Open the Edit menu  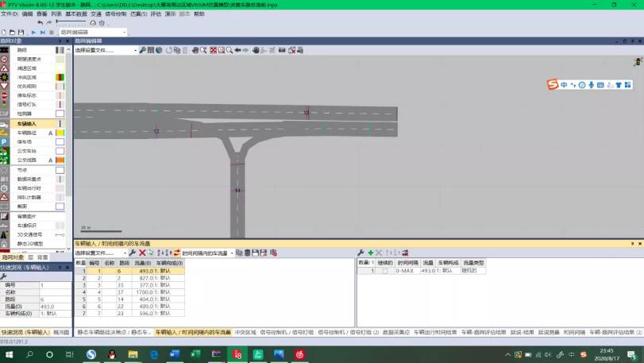click(x=28, y=14)
